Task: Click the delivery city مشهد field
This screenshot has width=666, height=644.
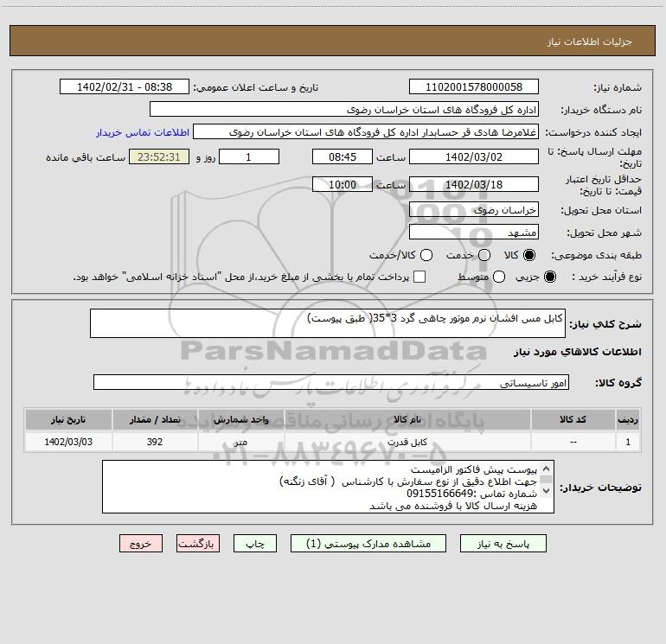Action: click(474, 232)
